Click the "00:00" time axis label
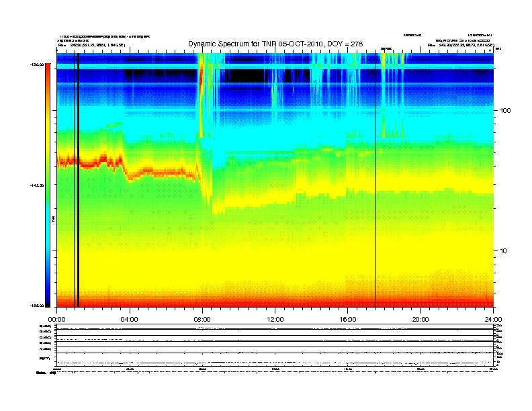This screenshot has width=532, height=411. pyautogui.click(x=57, y=320)
